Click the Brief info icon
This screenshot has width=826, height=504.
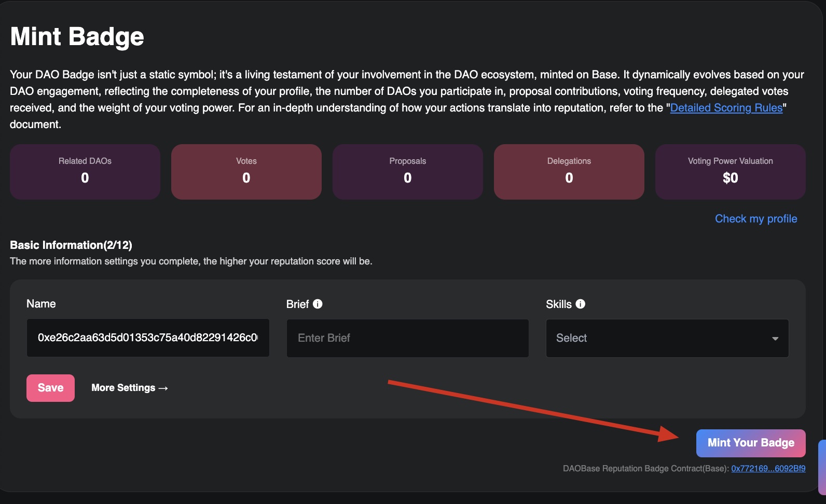(x=318, y=304)
